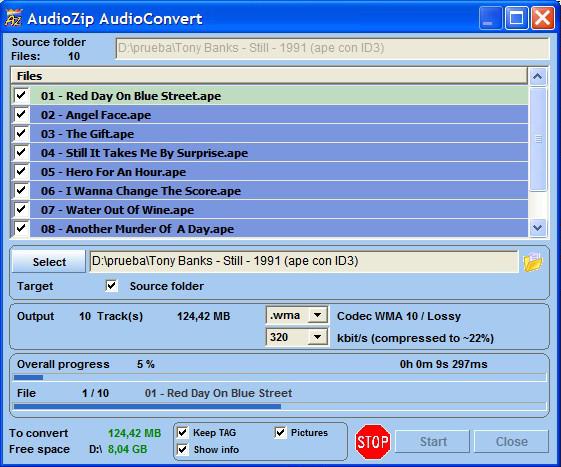Click the Start button

point(433,442)
